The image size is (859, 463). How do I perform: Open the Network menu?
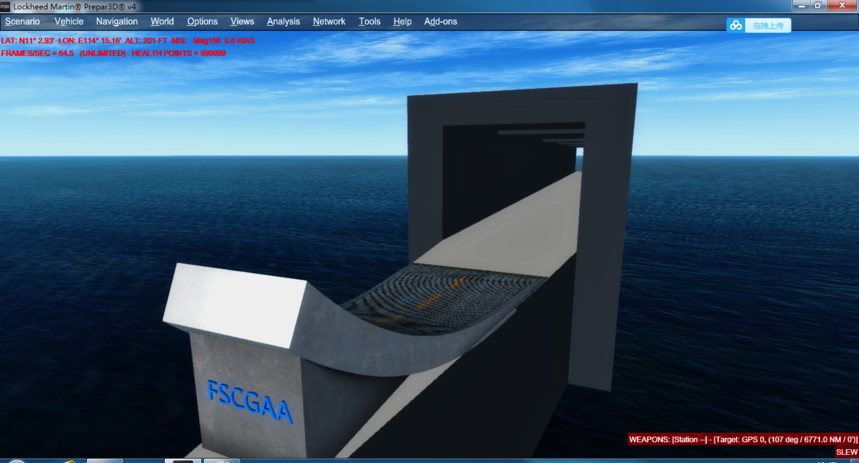(x=329, y=21)
